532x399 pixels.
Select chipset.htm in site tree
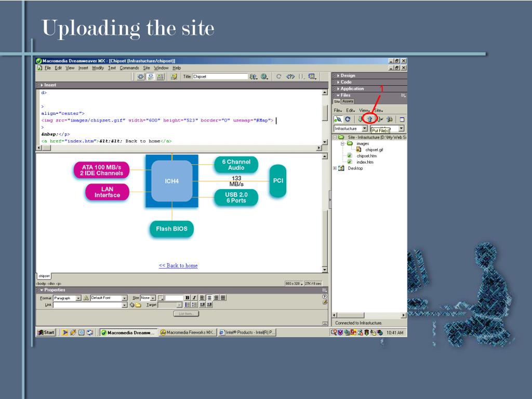click(x=366, y=156)
